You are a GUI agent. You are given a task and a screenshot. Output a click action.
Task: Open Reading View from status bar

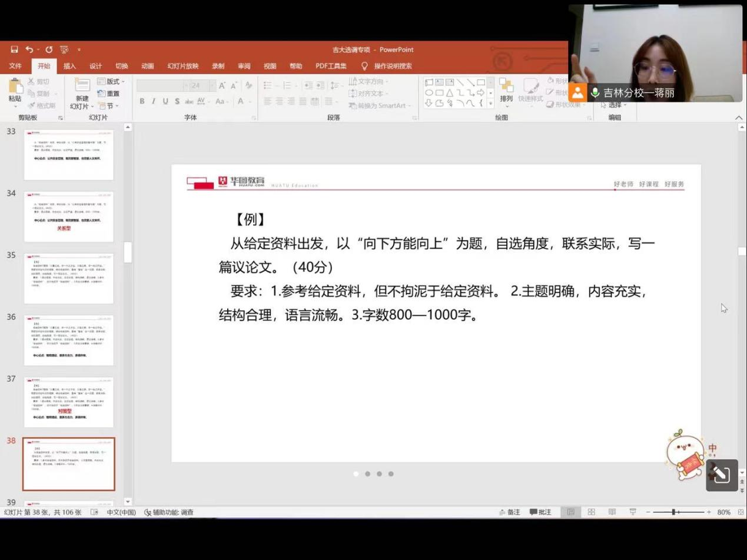[x=612, y=512]
